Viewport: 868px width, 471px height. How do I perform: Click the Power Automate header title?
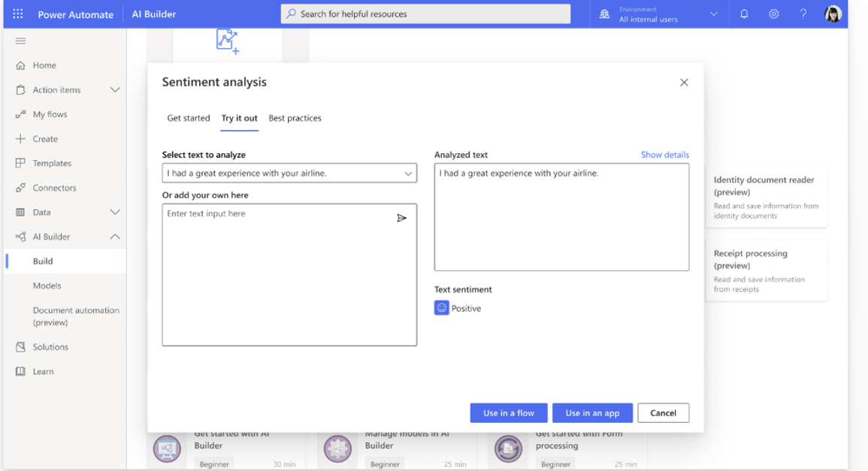(x=75, y=14)
